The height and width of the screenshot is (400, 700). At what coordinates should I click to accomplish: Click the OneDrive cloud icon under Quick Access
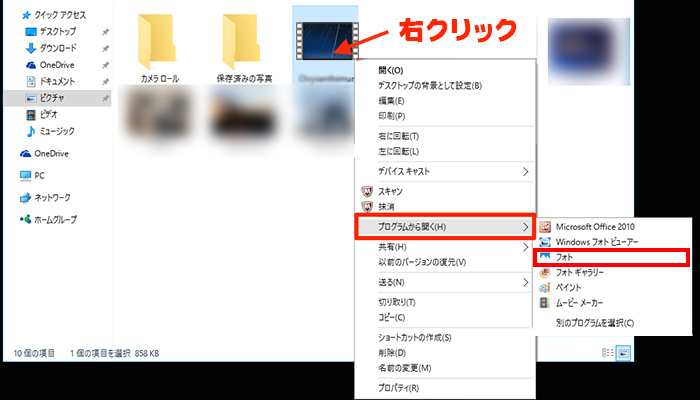coord(31,65)
